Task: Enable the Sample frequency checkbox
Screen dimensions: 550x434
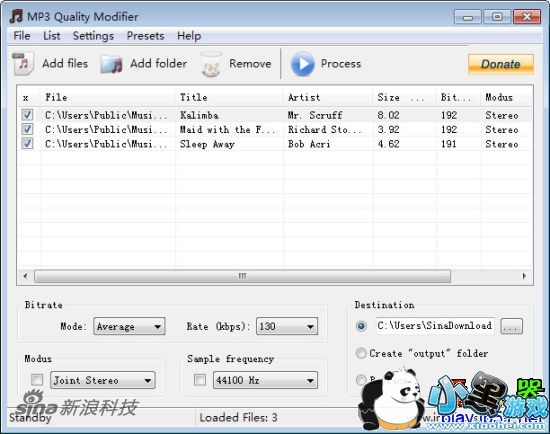Action: 200,380
